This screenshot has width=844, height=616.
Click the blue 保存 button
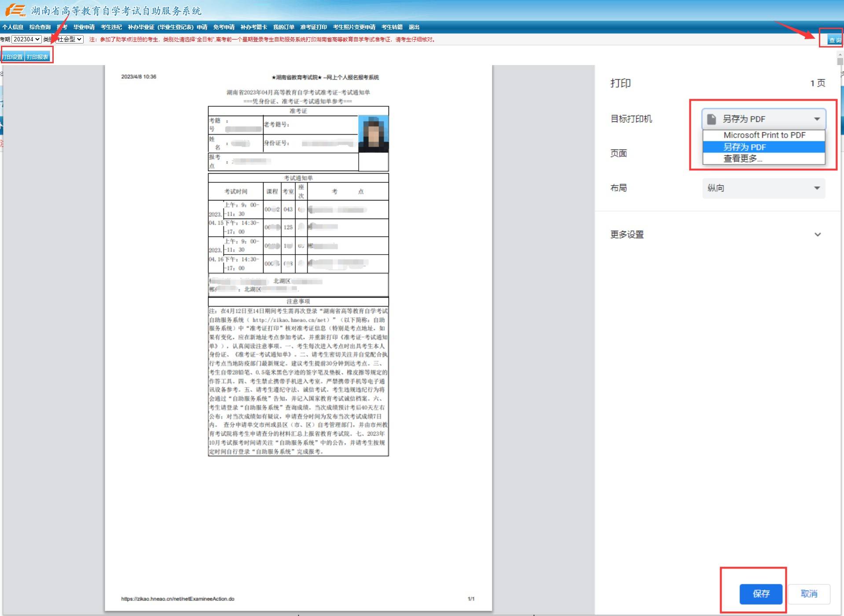[x=761, y=594]
